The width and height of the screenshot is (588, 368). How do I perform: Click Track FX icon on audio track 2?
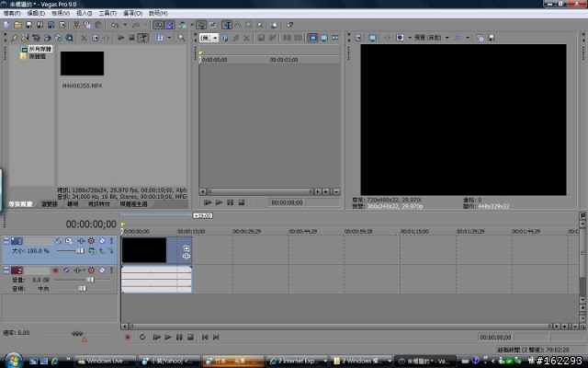coord(77,270)
